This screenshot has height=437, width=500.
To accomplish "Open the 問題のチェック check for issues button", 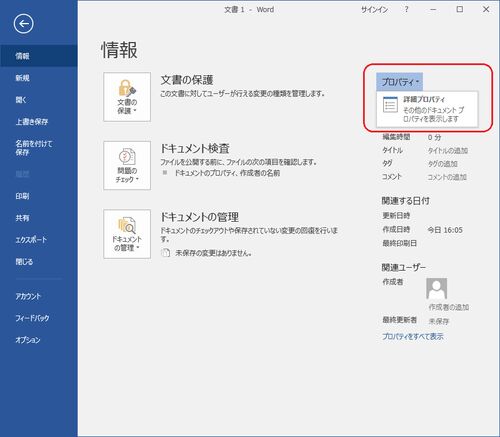I will 127,165.
